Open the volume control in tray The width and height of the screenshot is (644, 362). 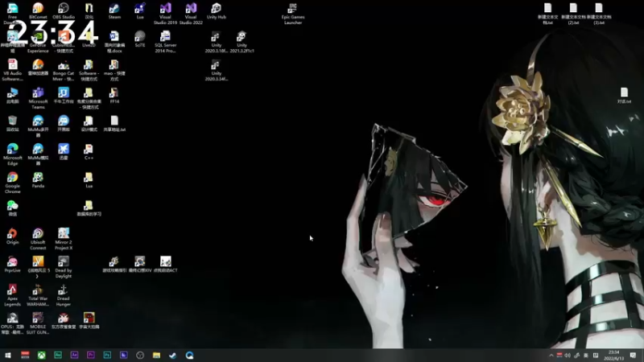pyautogui.click(x=568, y=356)
